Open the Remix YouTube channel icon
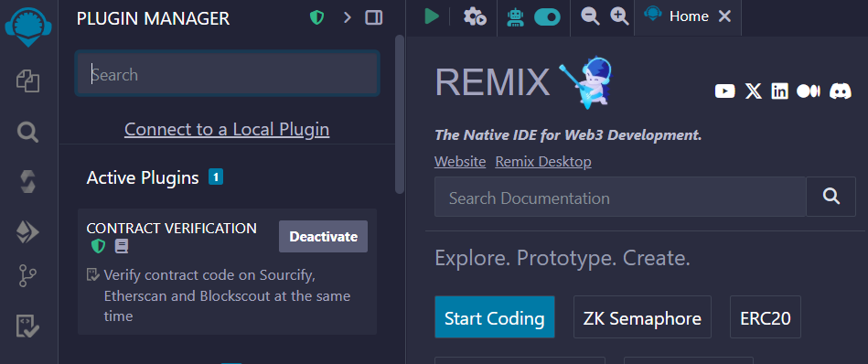868x364 pixels. click(x=724, y=91)
